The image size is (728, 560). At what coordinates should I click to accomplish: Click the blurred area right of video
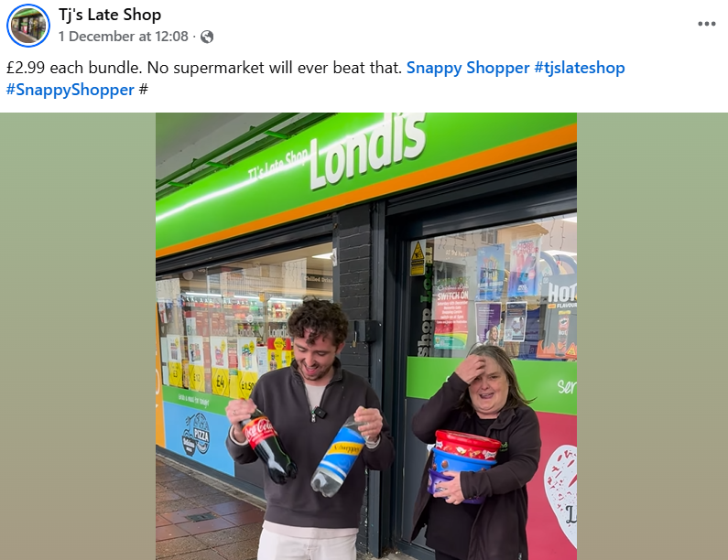652,336
